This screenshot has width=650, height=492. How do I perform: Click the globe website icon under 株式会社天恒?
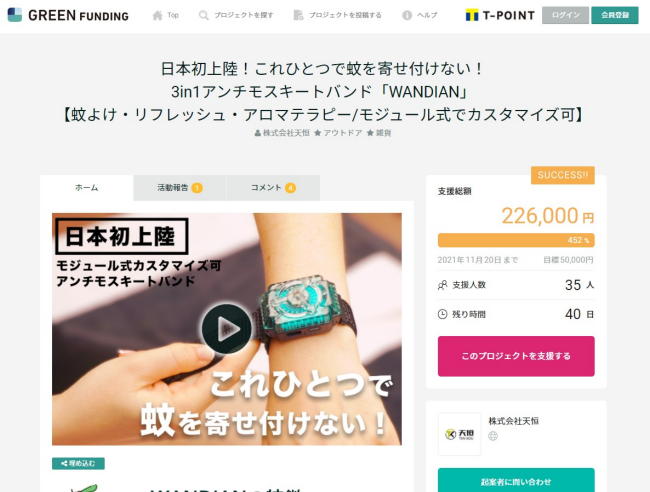493,436
